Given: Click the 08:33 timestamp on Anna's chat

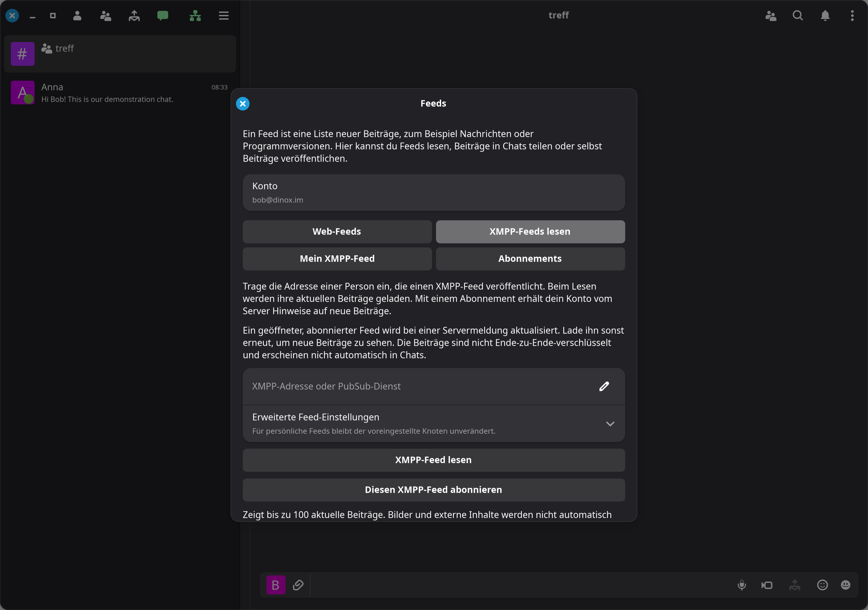Looking at the screenshot, I should 219,87.
